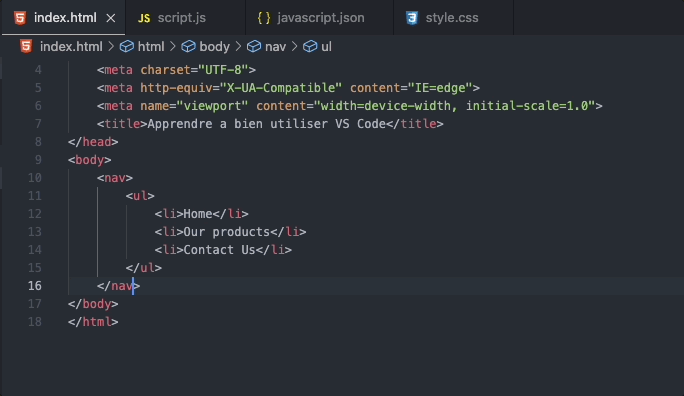The height and width of the screenshot is (396, 684).
Task: Click line number 6 in the gutter
Action: 38,106
